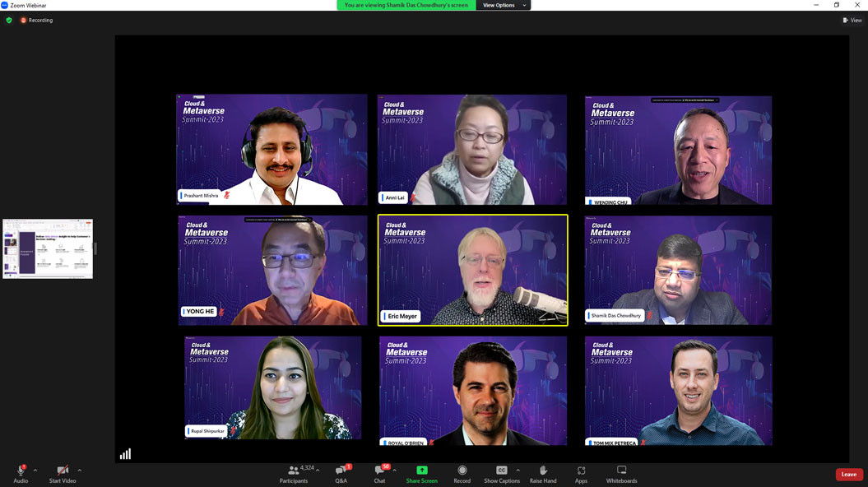Raise your hand in the webinar
Screen dimensions: 868x487
pos(543,472)
